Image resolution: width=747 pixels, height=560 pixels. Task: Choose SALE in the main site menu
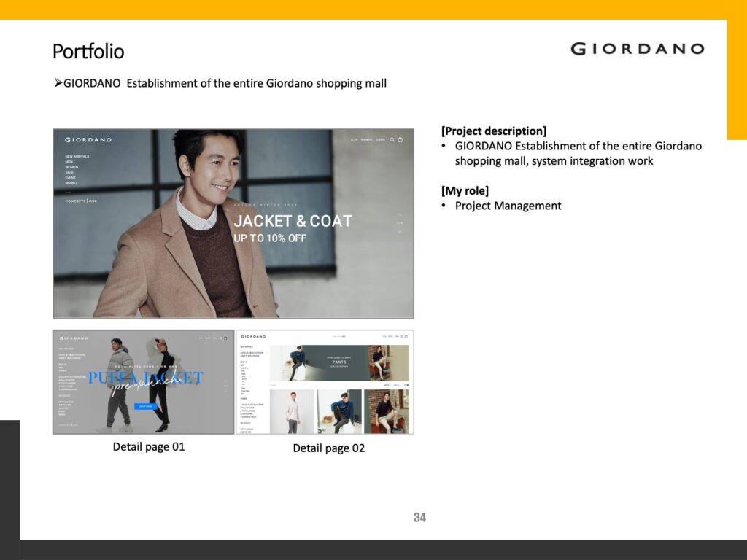coord(69,173)
